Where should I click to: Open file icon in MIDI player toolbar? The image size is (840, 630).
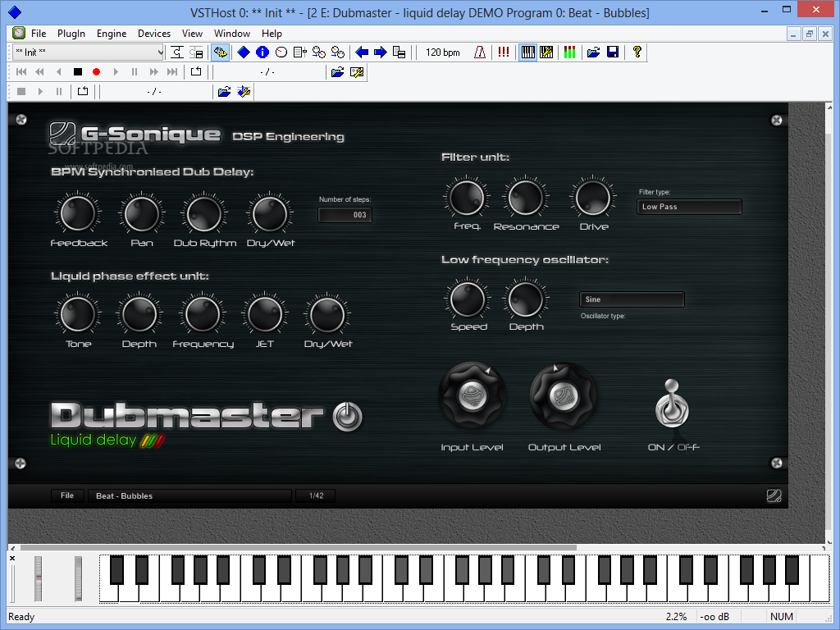[x=337, y=72]
